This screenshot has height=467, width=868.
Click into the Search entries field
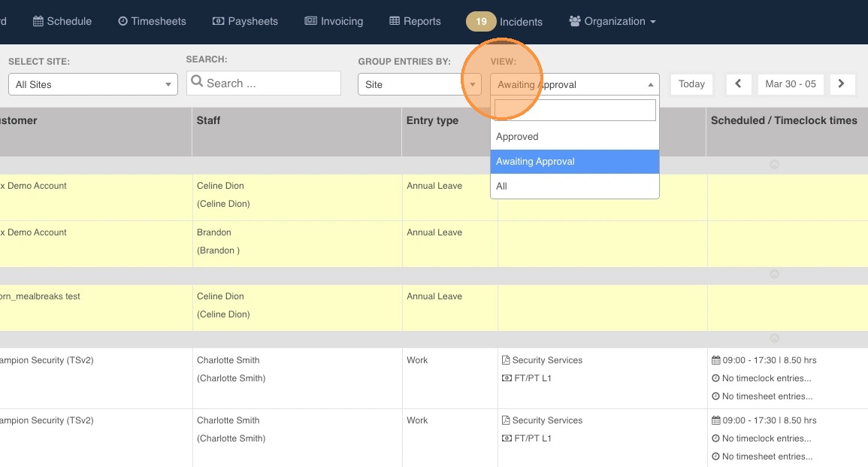point(264,83)
